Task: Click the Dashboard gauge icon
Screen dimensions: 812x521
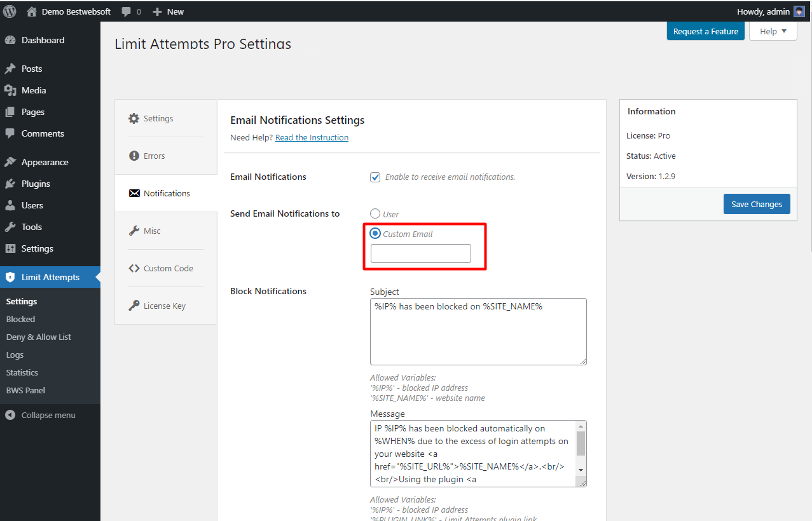Action: click(x=10, y=40)
